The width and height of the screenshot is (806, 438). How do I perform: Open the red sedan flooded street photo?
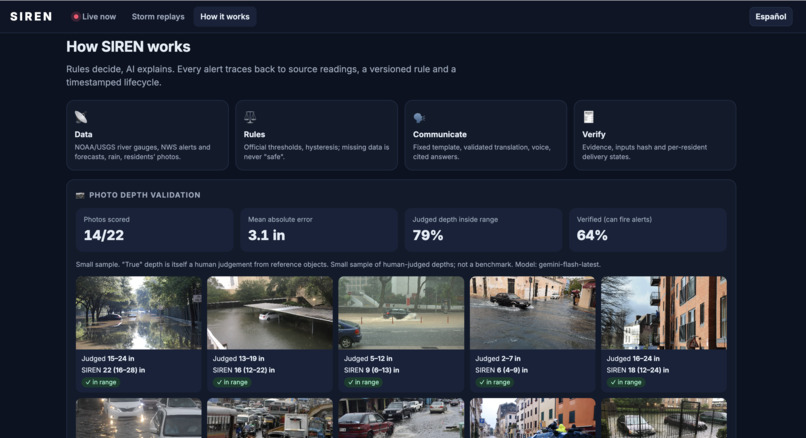pos(401,418)
